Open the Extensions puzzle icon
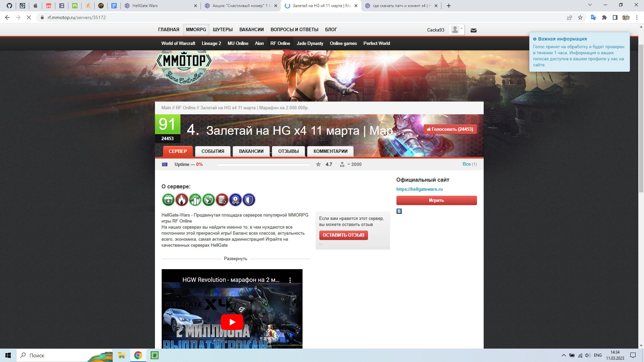 (604, 17)
